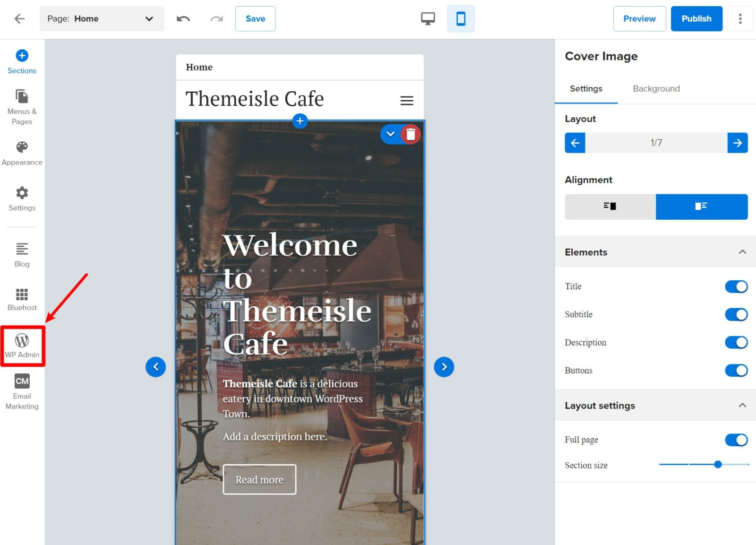
Task: Adjust the Section size slider
Action: (x=717, y=465)
